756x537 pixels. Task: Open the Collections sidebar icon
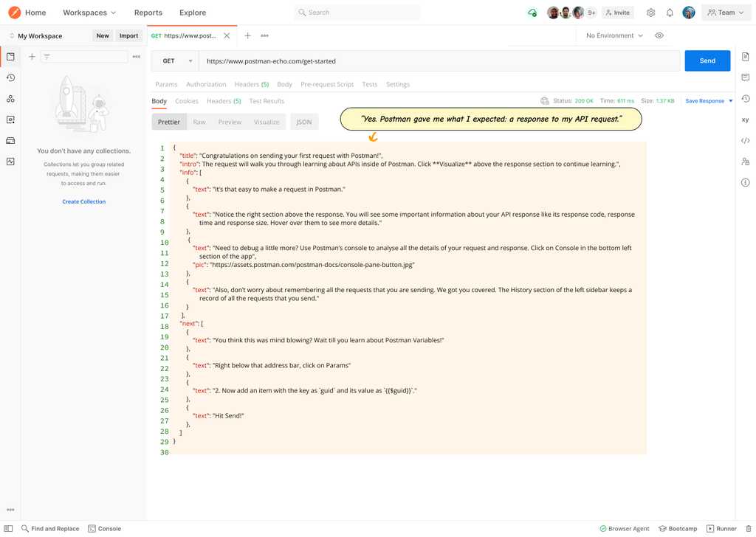(10, 57)
